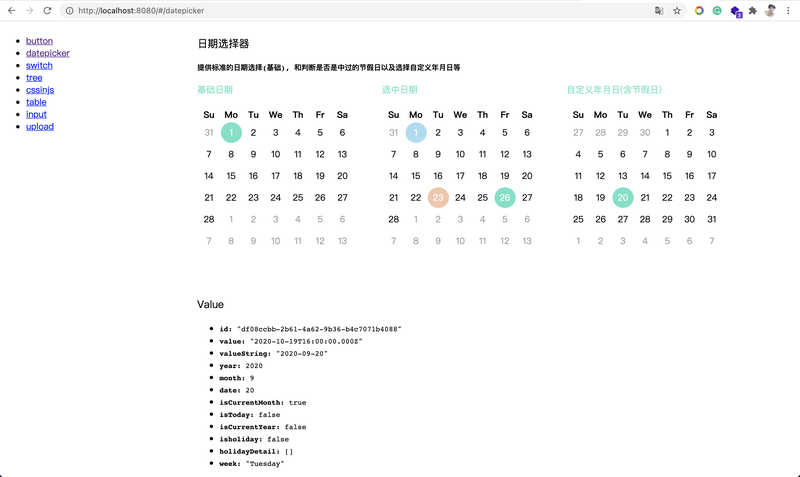Open the tree link in sidebar
The image size is (800, 477).
pos(34,78)
